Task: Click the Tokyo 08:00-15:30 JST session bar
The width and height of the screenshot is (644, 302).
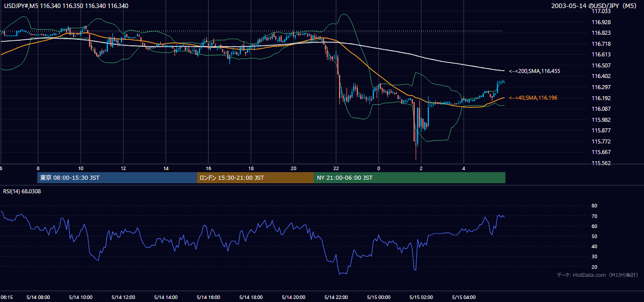Action: click(x=117, y=178)
